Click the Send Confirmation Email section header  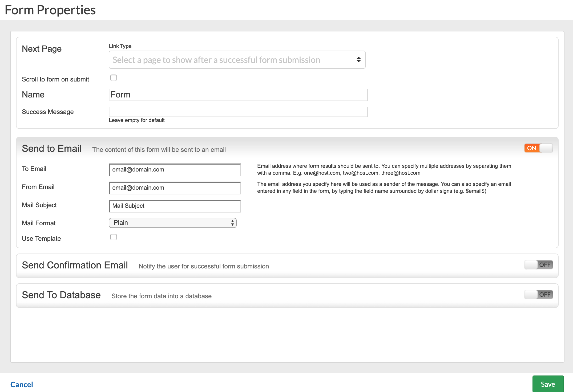(x=75, y=265)
